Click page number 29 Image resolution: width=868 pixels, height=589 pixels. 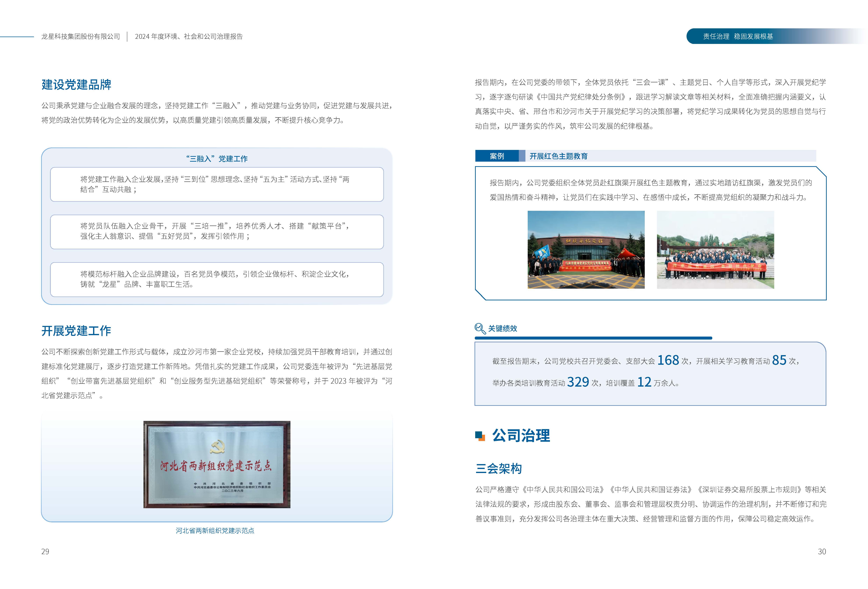pyautogui.click(x=45, y=552)
